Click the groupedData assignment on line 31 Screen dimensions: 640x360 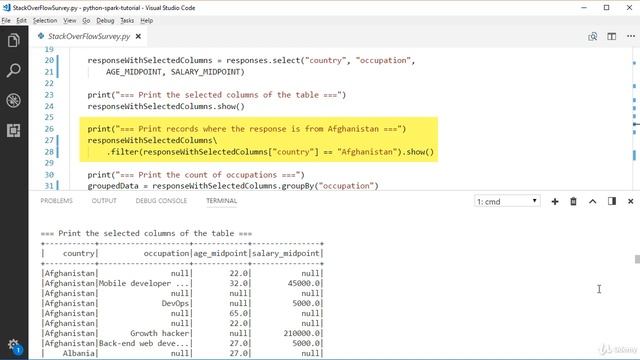[x=233, y=186]
